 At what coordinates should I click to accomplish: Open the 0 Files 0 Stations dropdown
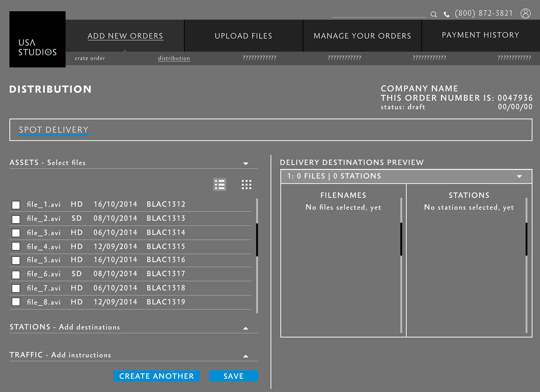tap(519, 176)
